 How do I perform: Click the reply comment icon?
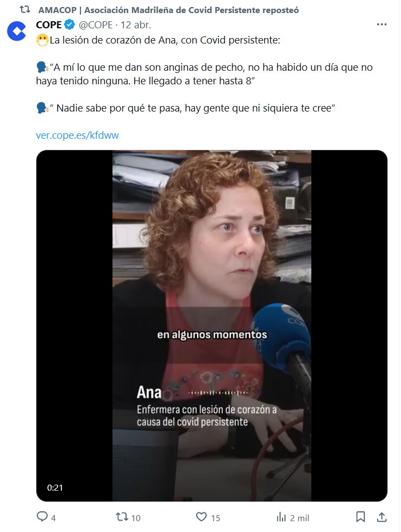coord(42,517)
